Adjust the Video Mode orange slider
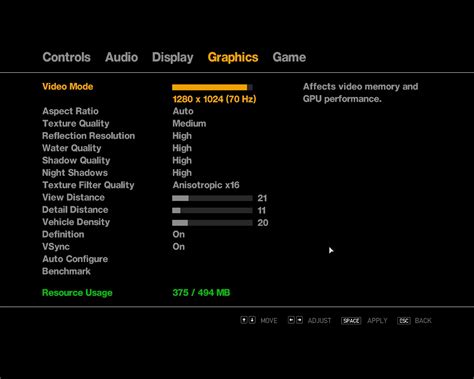The height and width of the screenshot is (379, 474). 212,87
